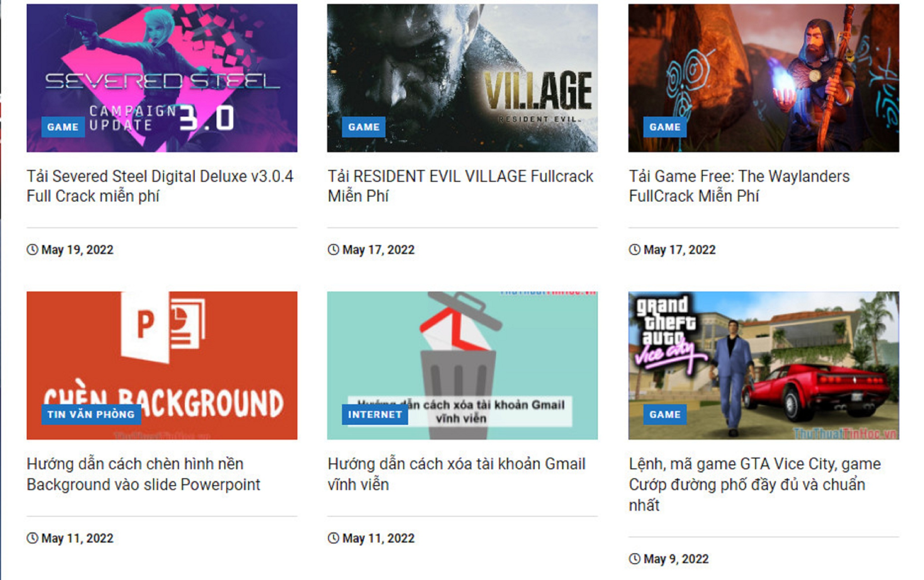Select the INTERNET category tag
924x580 pixels.
[x=375, y=414]
